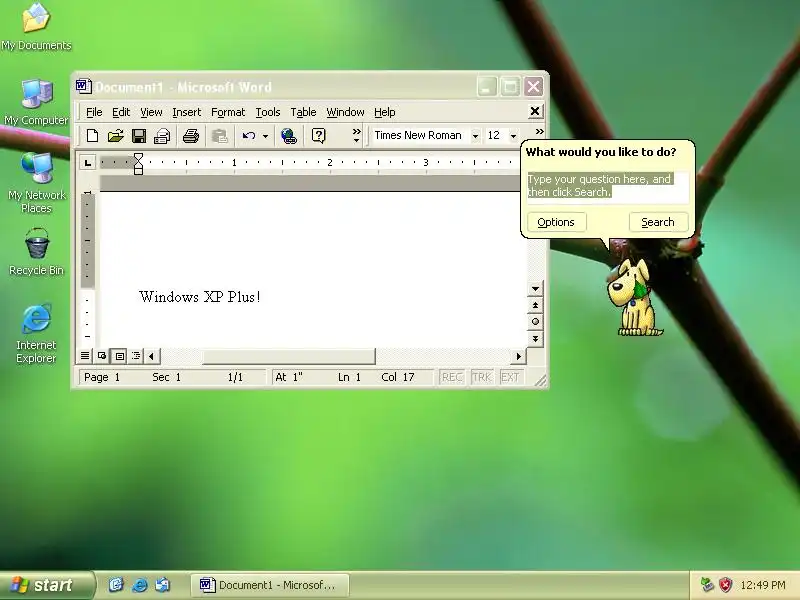Click the 'Page 1' status bar entry

click(102, 377)
